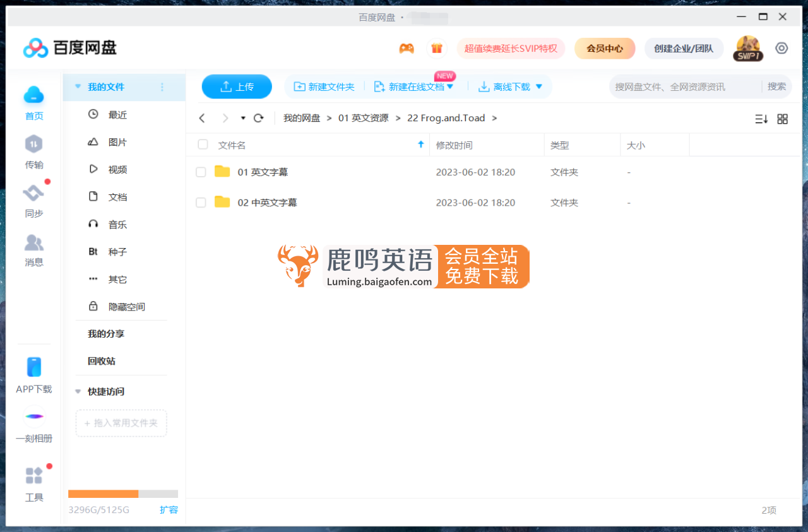Select the 文档 category in sidebar
808x532 pixels.
tap(117, 196)
